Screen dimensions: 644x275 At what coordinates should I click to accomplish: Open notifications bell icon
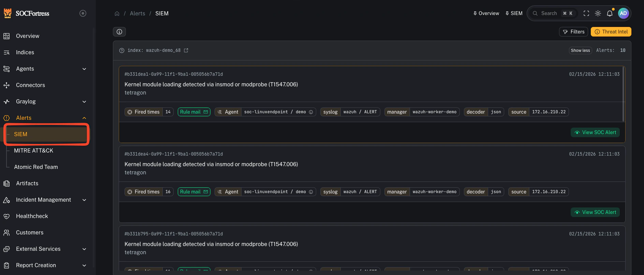click(x=610, y=13)
